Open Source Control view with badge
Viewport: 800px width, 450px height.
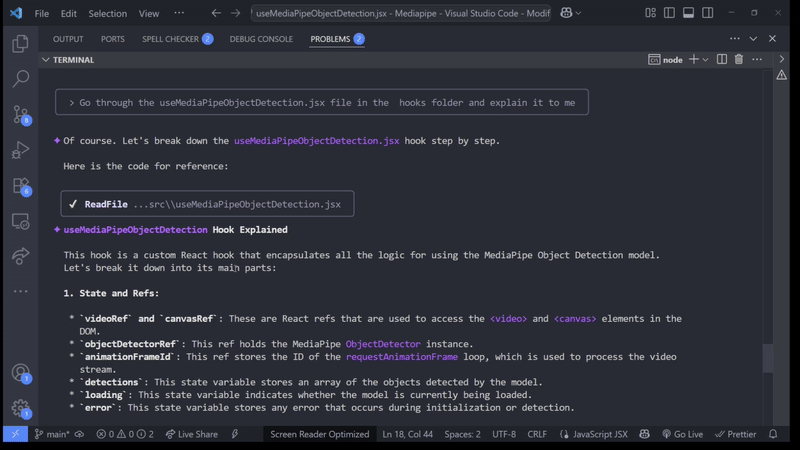21,115
